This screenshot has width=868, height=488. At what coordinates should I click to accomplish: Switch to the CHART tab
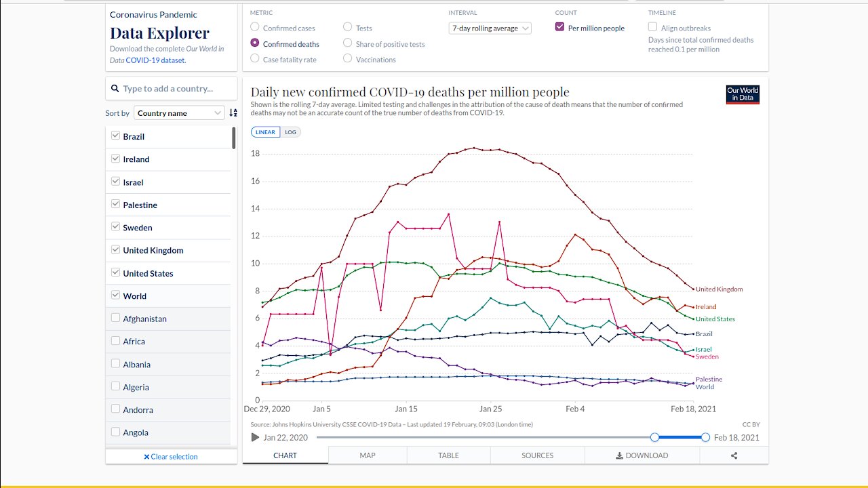click(285, 455)
